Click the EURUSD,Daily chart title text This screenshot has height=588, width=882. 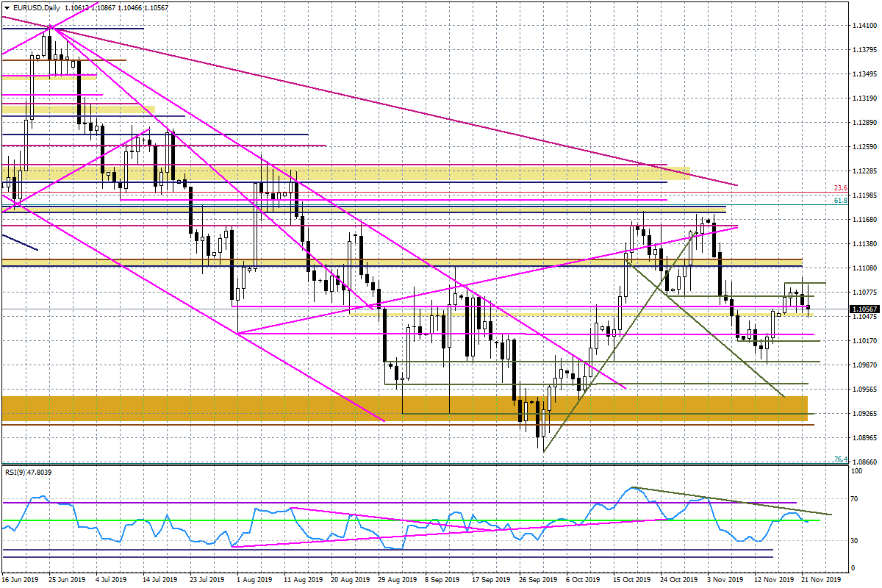pos(36,7)
